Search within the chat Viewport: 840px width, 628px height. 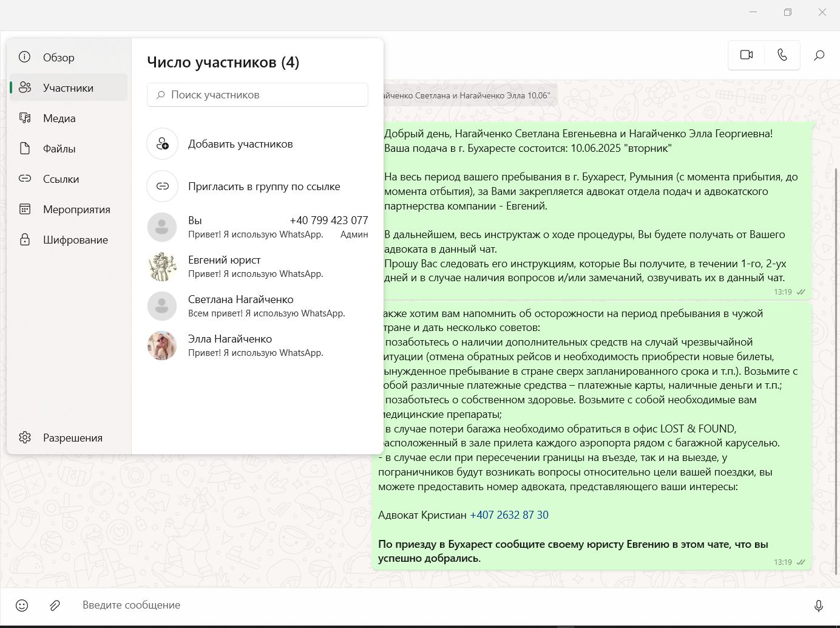coord(819,55)
